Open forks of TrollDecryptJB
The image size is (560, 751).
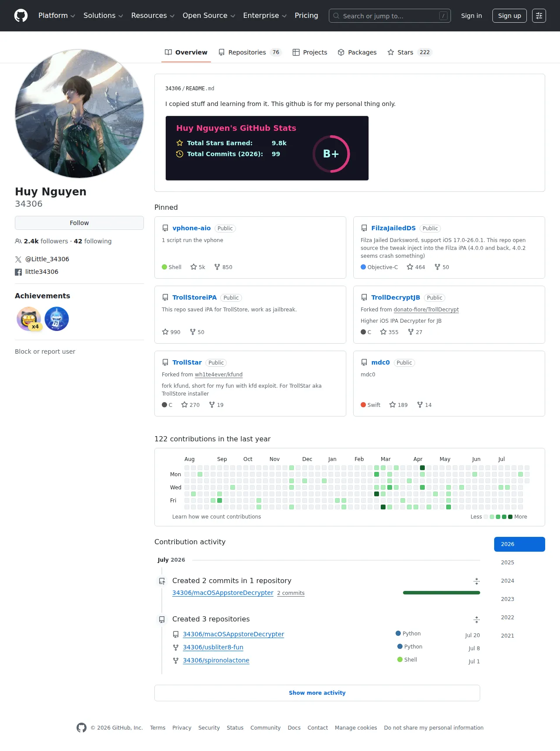(x=415, y=332)
